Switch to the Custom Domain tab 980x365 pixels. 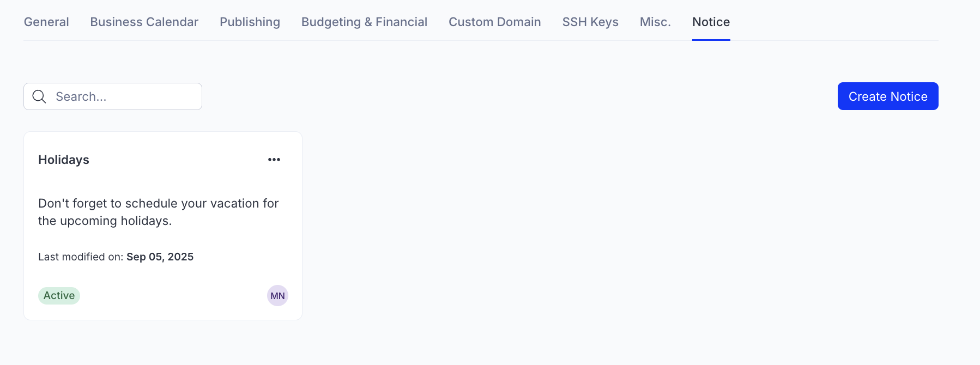pos(494,22)
